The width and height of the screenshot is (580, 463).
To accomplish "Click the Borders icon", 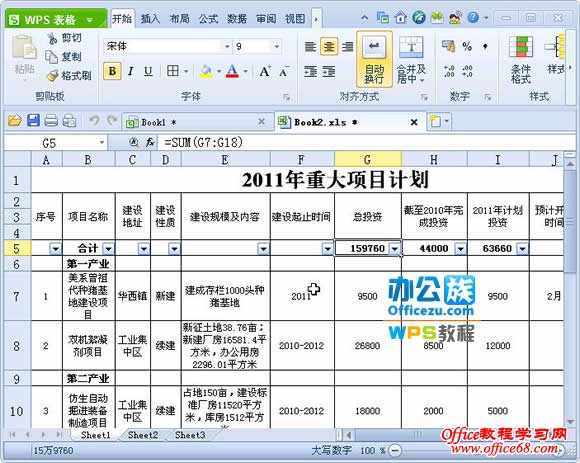I will (173, 71).
